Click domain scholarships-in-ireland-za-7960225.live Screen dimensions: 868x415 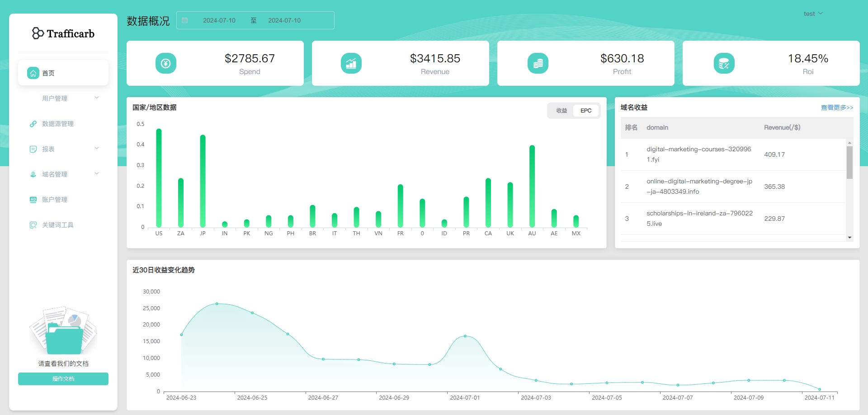tap(700, 219)
